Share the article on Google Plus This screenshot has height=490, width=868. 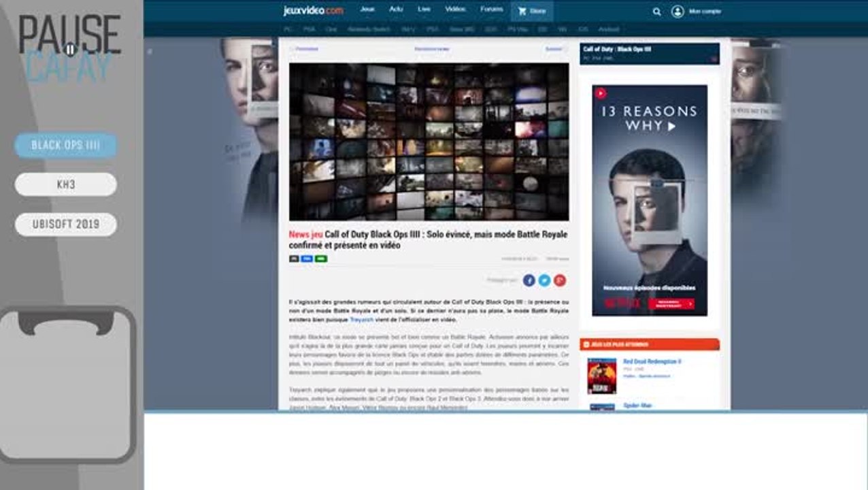560,280
